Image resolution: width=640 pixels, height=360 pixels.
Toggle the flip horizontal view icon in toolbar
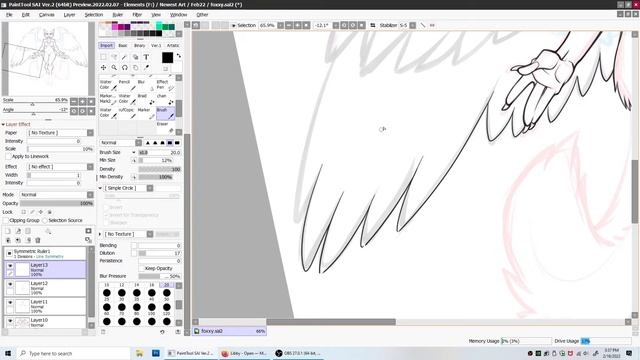pyautogui.click(x=373, y=25)
